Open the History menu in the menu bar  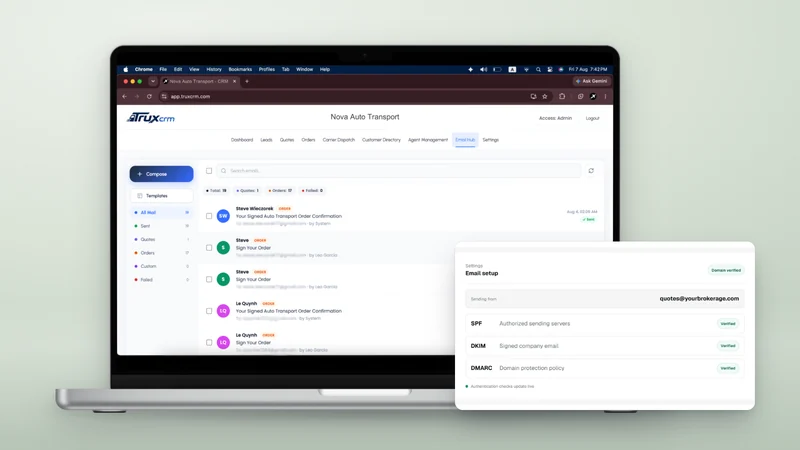(214, 69)
